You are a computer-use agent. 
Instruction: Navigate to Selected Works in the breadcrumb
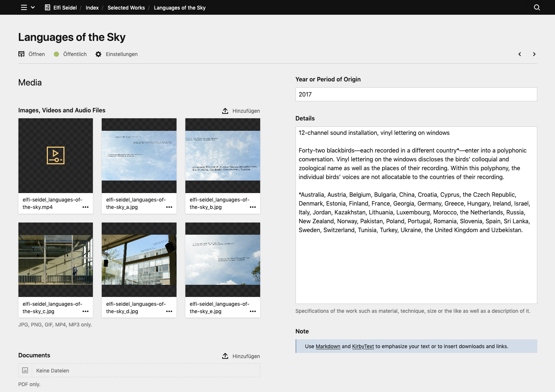126,7
